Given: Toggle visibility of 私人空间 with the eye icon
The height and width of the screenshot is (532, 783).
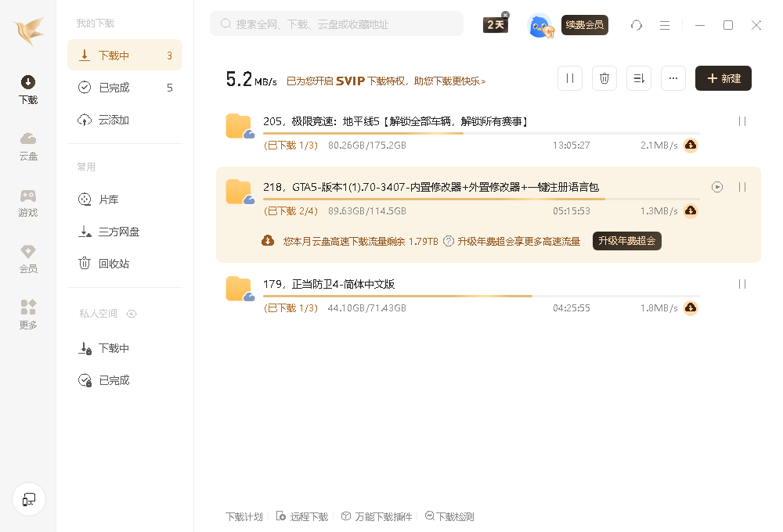Looking at the screenshot, I should (x=132, y=313).
